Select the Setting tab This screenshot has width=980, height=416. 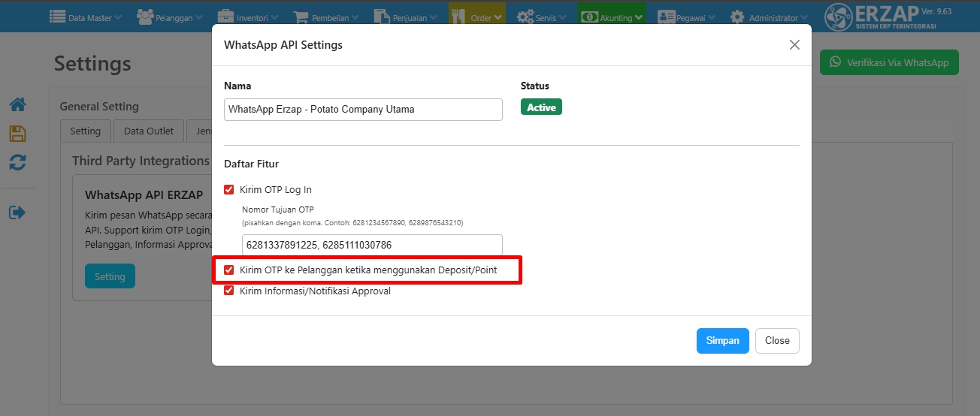click(x=85, y=131)
